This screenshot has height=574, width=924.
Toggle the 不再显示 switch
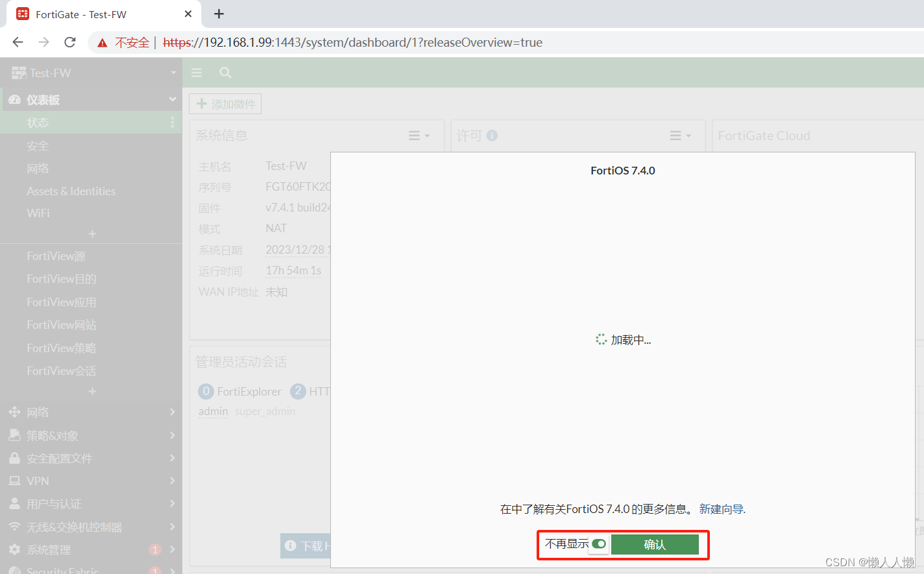599,544
